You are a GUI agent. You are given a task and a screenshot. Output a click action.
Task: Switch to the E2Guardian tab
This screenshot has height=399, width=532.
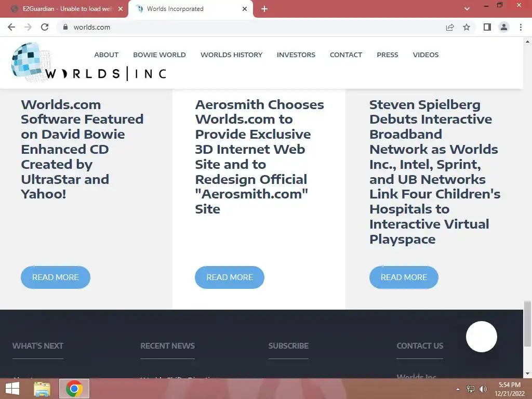tap(63, 9)
